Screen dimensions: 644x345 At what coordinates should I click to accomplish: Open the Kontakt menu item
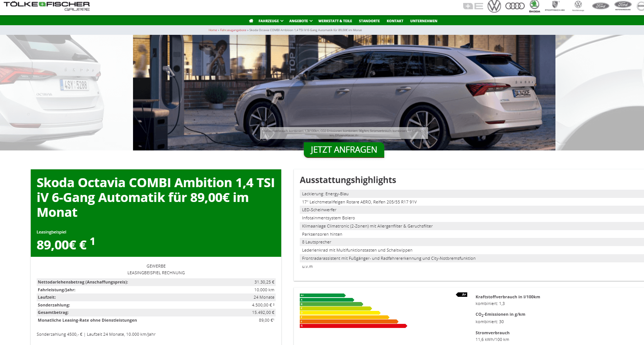(x=395, y=21)
